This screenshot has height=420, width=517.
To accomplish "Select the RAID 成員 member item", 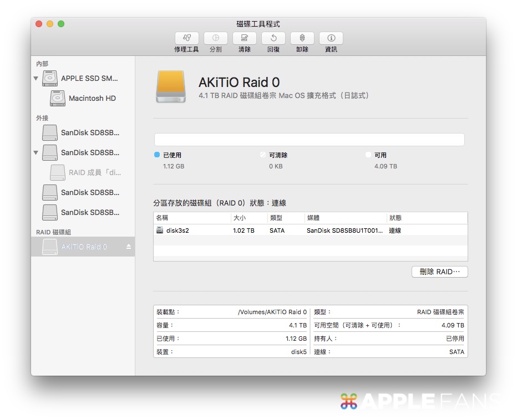I will click(x=83, y=172).
